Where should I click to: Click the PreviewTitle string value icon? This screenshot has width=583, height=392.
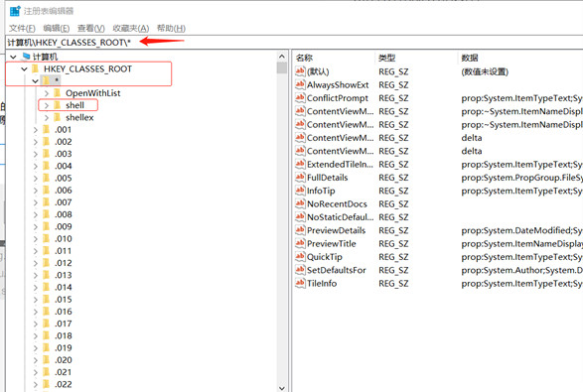pyautogui.click(x=300, y=243)
